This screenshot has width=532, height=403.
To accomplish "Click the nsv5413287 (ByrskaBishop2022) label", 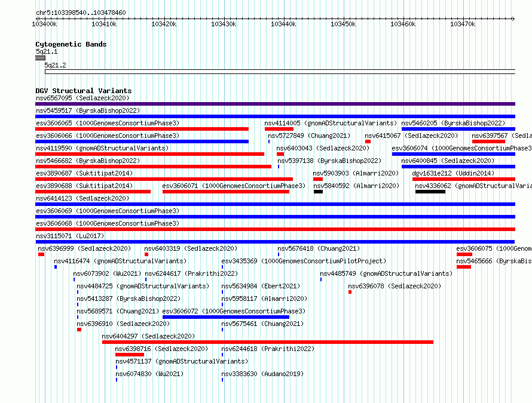I will [x=129, y=299].
